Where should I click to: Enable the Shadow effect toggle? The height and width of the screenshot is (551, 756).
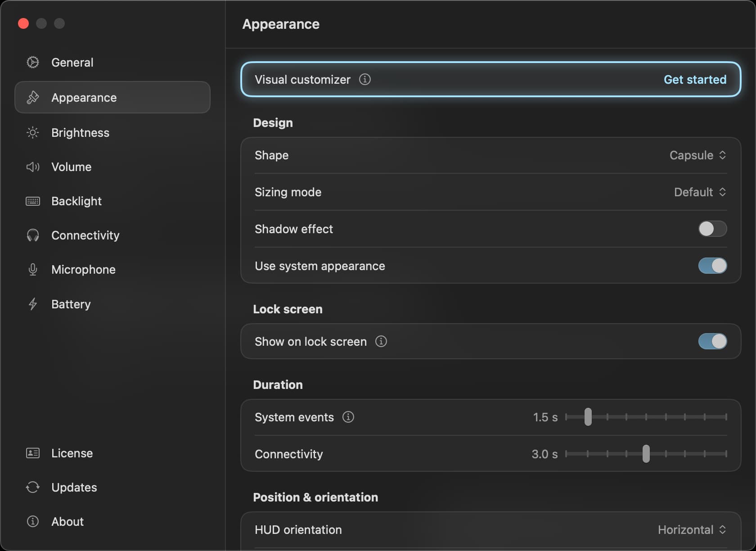[x=712, y=229]
